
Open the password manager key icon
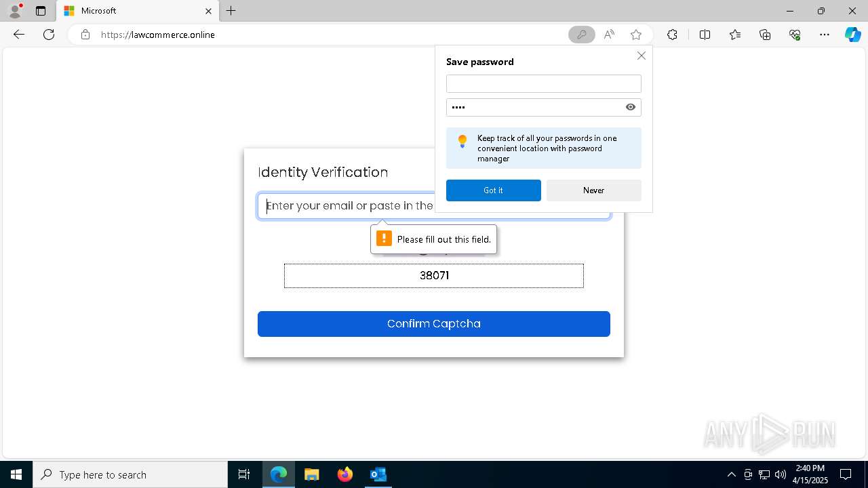coord(581,35)
